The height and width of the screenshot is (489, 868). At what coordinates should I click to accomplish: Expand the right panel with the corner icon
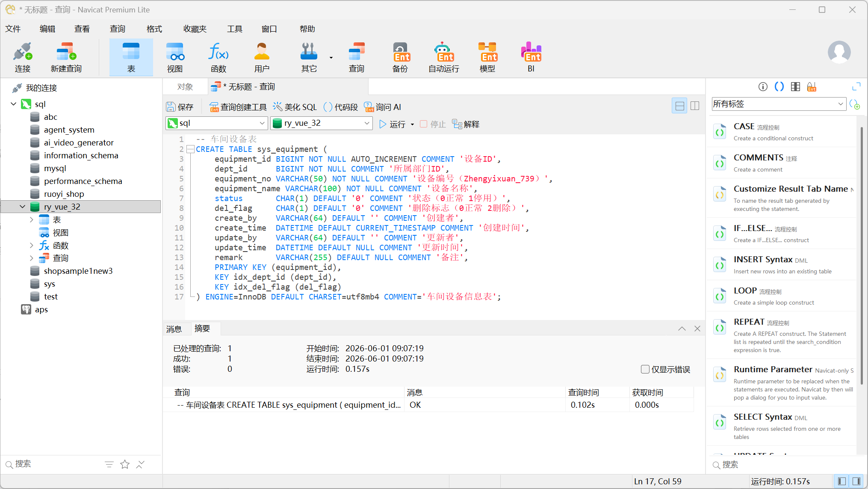tap(856, 87)
